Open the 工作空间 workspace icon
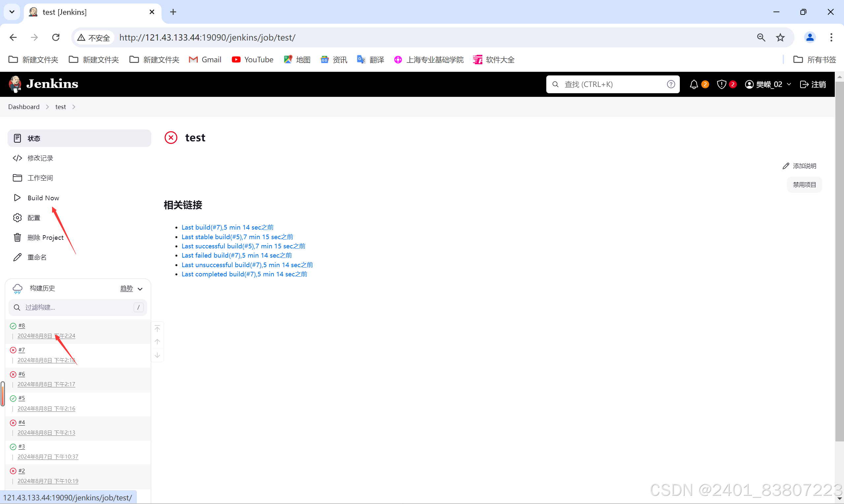This screenshot has height=504, width=844. point(17,178)
